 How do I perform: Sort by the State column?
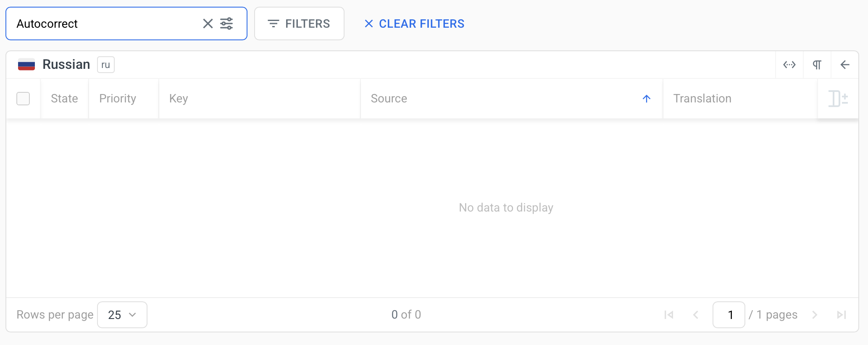click(x=64, y=99)
